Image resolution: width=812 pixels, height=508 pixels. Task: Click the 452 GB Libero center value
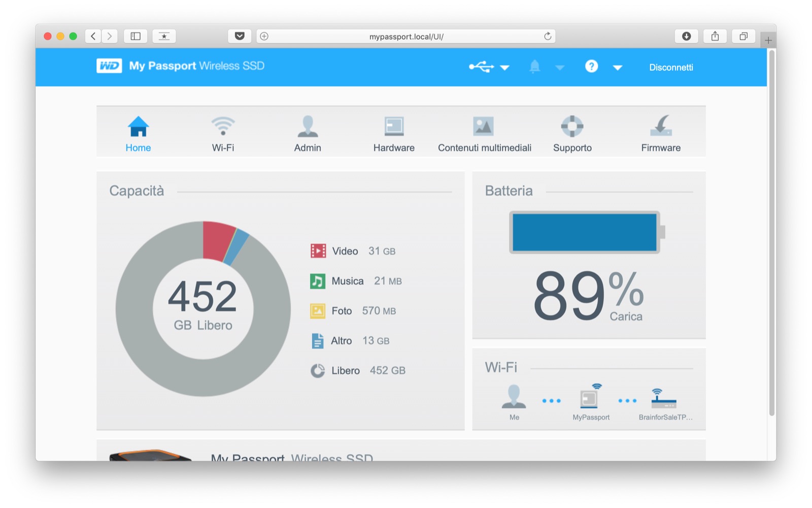[x=203, y=305]
